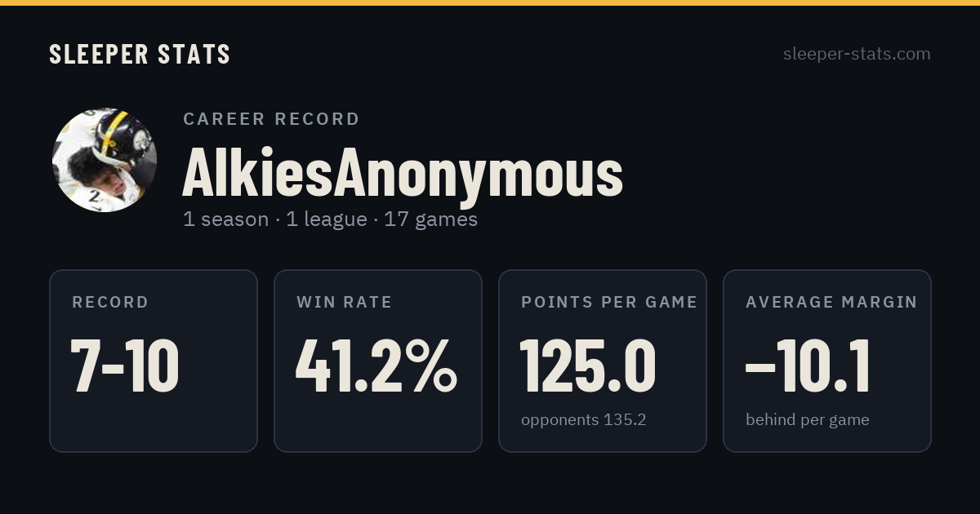Image resolution: width=980 pixels, height=514 pixels.
Task: Open the RECORD stat card
Action: tap(154, 361)
